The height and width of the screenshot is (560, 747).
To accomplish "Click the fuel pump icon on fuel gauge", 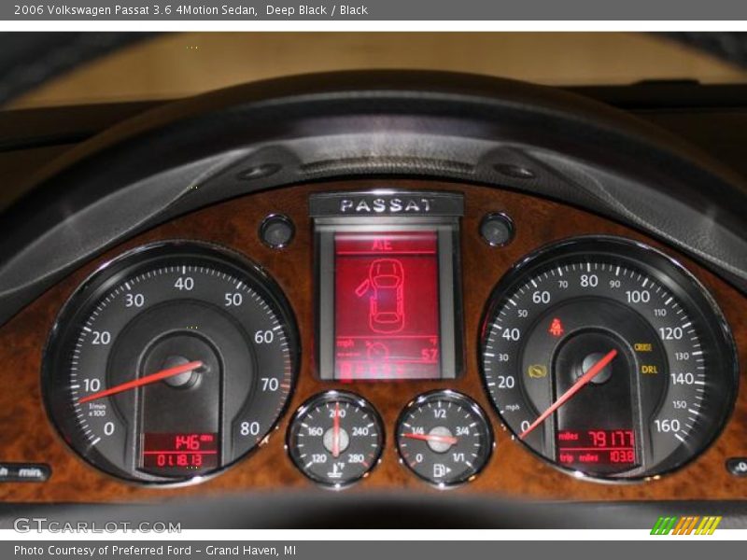I will coord(441,470).
